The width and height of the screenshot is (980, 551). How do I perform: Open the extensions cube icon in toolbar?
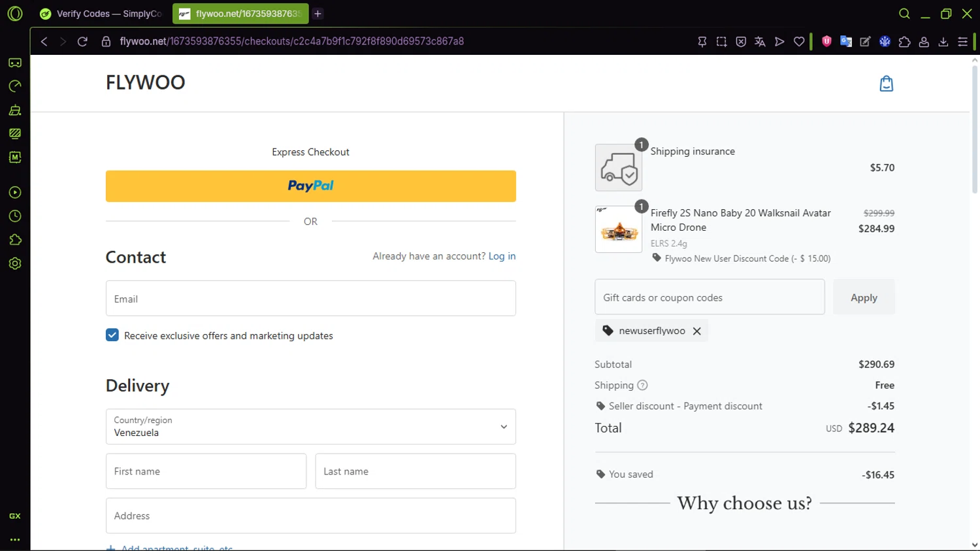[x=904, y=41]
